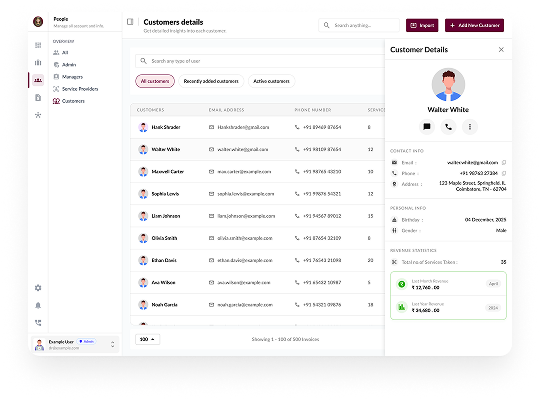Click the Example User avatar at bottom left
Viewport: 540px width, 400px height.
tap(40, 345)
